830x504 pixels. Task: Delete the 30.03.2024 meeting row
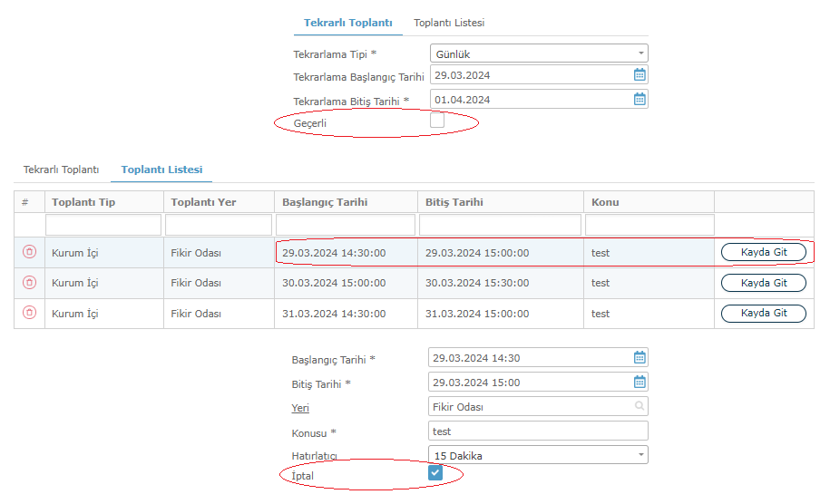30,283
